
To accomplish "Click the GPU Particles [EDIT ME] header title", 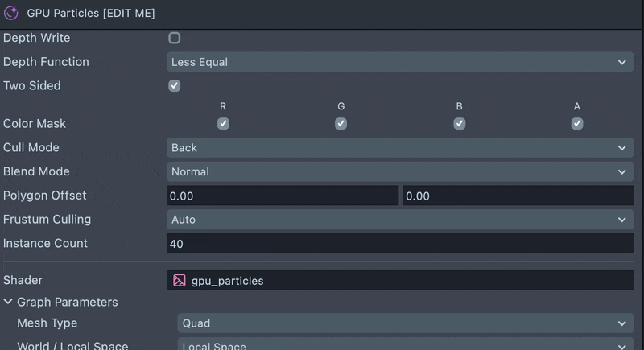I will pos(91,14).
